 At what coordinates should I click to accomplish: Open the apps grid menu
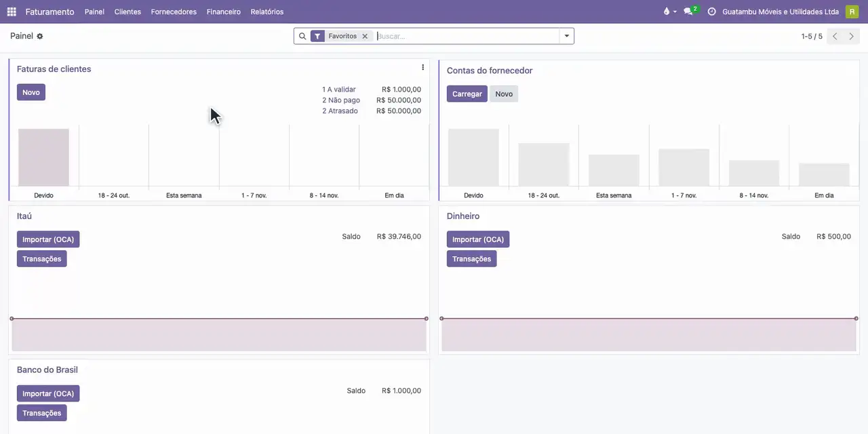pyautogui.click(x=12, y=12)
